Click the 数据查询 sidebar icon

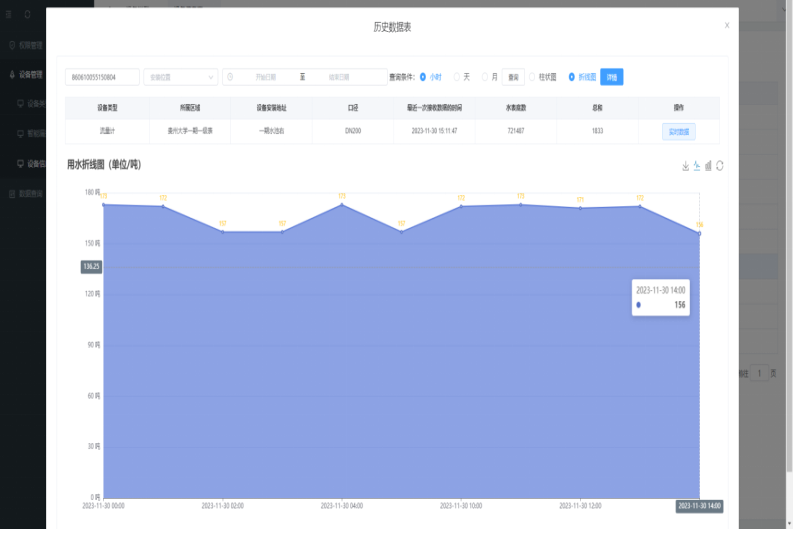point(12,192)
